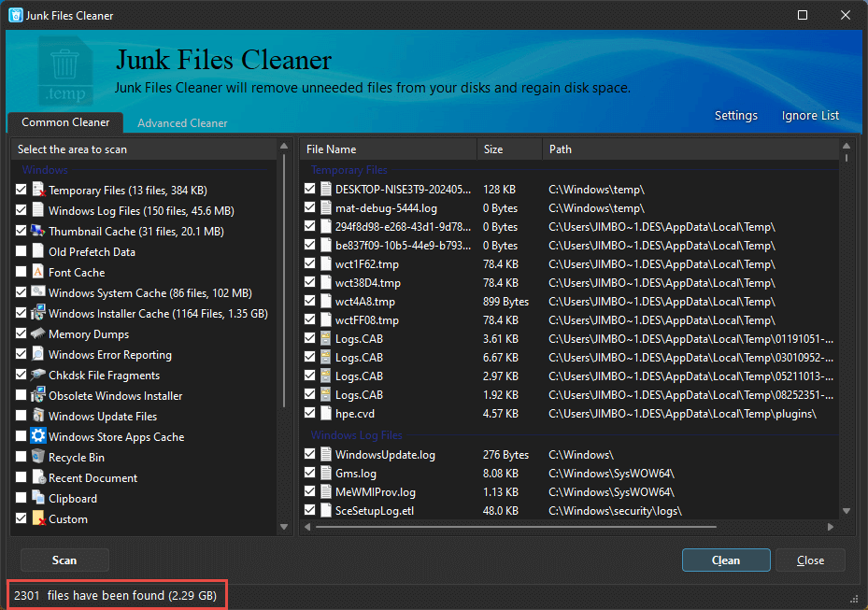The image size is (868, 610).
Task: Click the file icon beside hpe.cvd
Action: point(326,414)
